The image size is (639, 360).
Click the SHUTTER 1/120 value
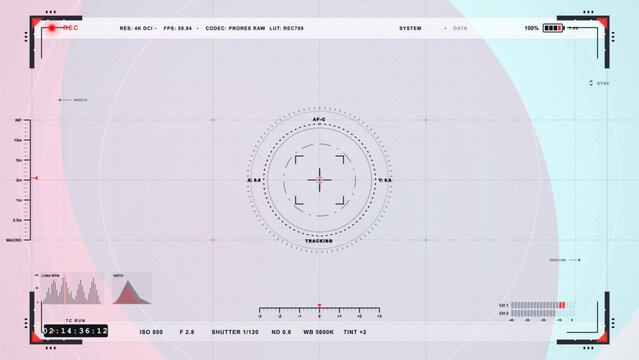pos(235,332)
